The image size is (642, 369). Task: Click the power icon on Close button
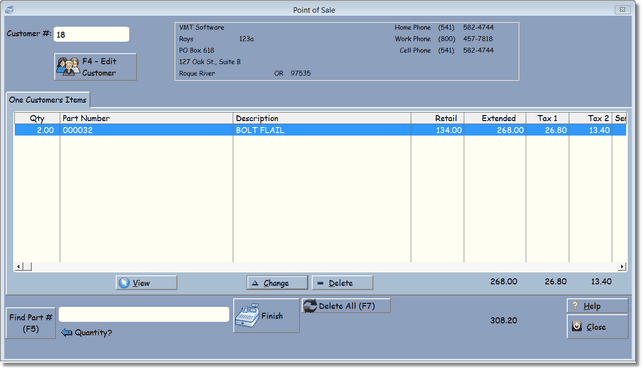click(576, 326)
